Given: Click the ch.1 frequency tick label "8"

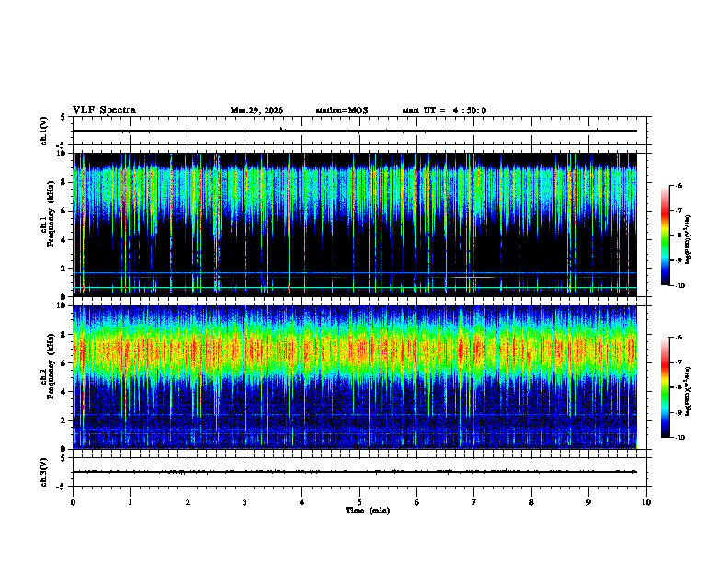Looking at the screenshot, I should tap(64, 182).
